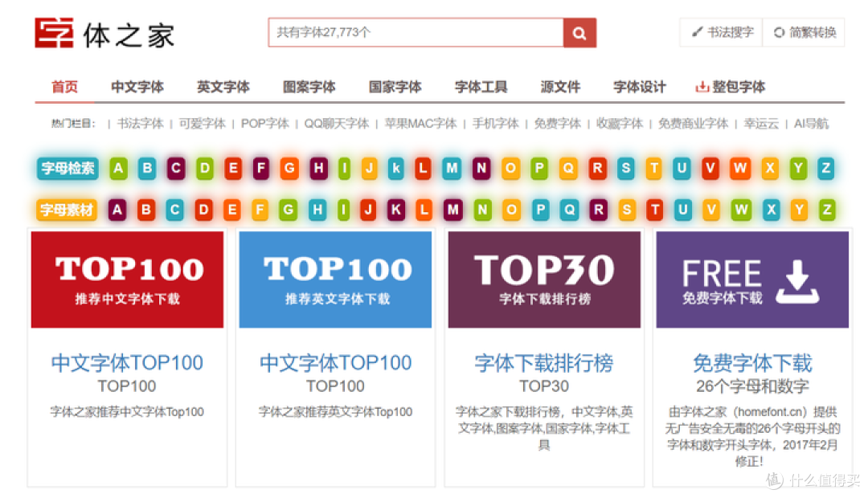Viewport: 868px width, 498px height.
Task: Select letter E in 字母检索 row
Action: 233,168
